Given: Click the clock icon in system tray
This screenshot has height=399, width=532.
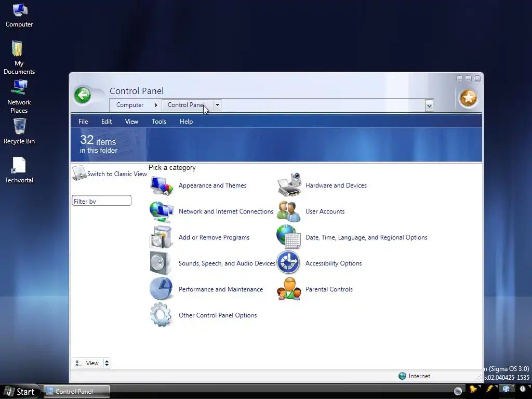Looking at the screenshot, I should pyautogui.click(x=523, y=389).
